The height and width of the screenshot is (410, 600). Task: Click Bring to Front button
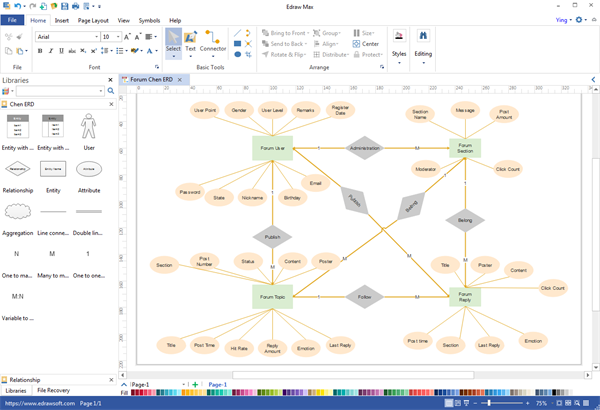[x=284, y=33]
